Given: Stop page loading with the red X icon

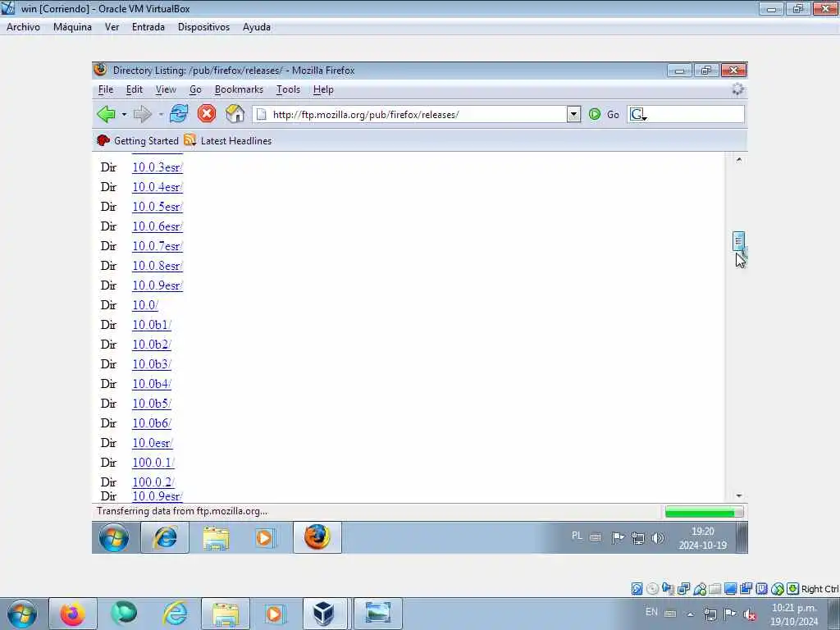Looking at the screenshot, I should click(206, 114).
